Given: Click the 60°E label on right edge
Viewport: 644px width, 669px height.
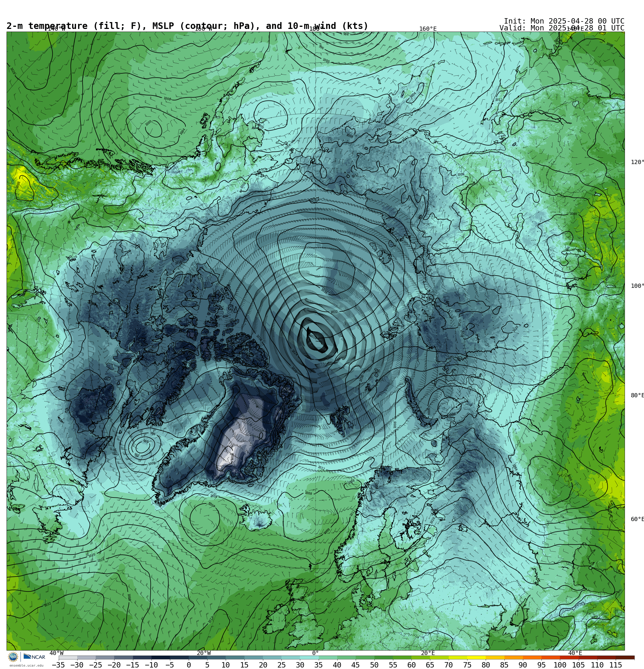Looking at the screenshot, I should coord(637,519).
